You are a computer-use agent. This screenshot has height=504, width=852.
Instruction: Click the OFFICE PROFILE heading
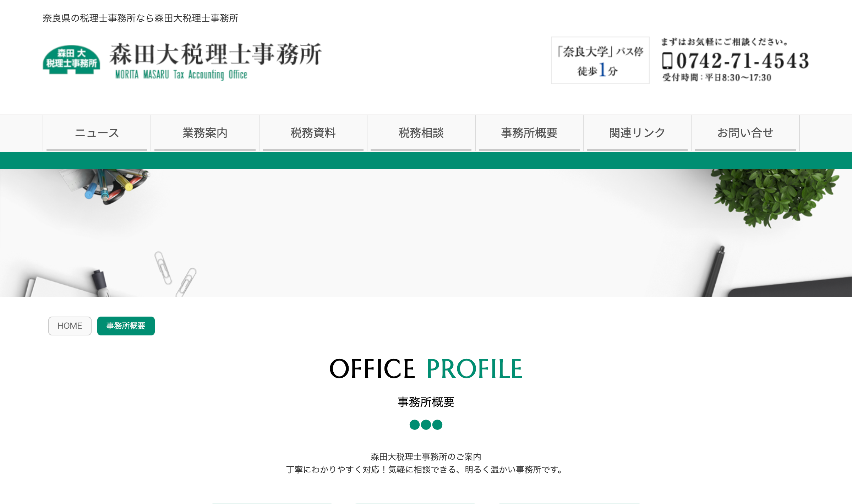tap(426, 369)
